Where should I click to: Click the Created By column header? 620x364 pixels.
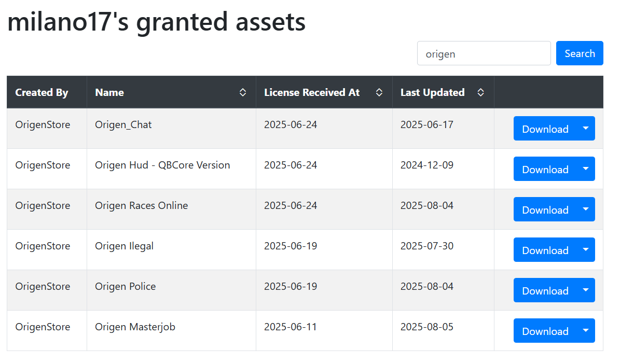(42, 92)
